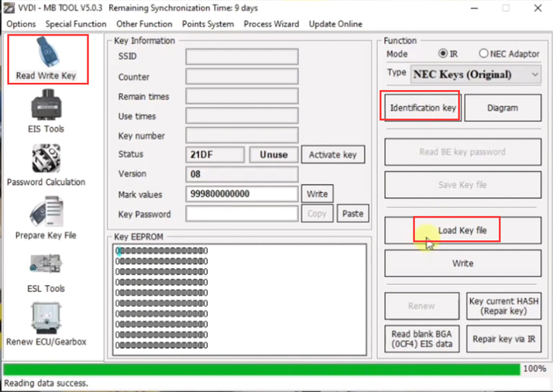
Task: Click the Key number input field
Action: pyautogui.click(x=242, y=135)
